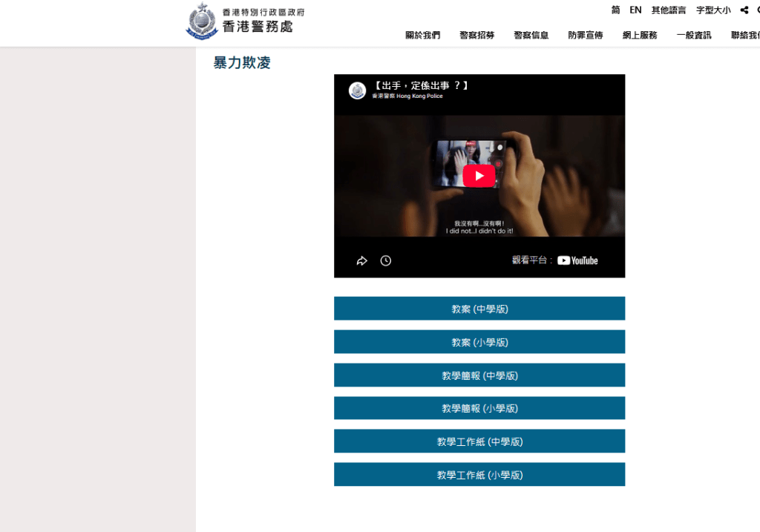This screenshot has height=532, width=760.
Task: Open 防罪宣傳 menu
Action: tap(586, 35)
